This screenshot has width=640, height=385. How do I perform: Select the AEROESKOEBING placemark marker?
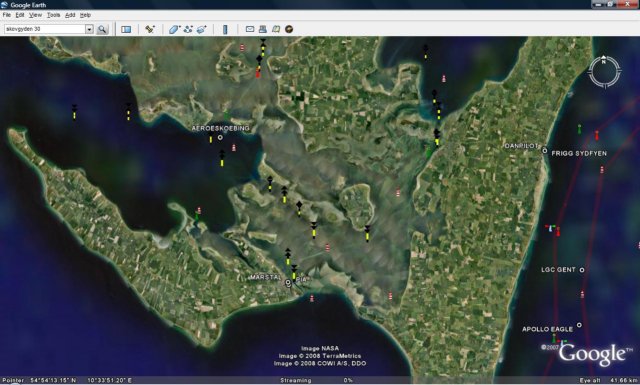tap(220, 138)
